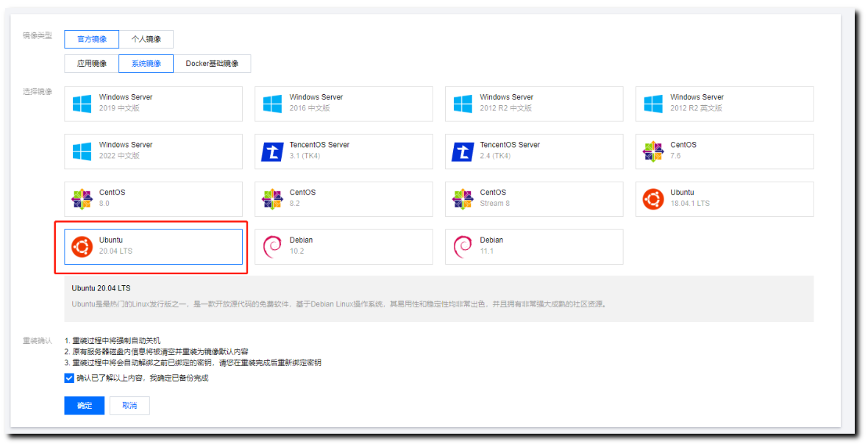Viewport: 868px width, 444px height.
Task: Choose the Windows Server 2022 中文版 text
Action: 126,150
